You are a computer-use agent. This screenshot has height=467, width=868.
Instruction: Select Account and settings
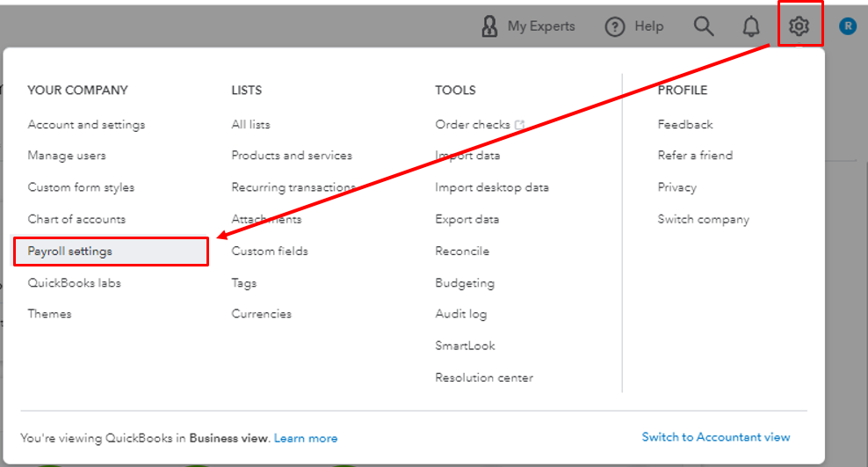point(86,125)
